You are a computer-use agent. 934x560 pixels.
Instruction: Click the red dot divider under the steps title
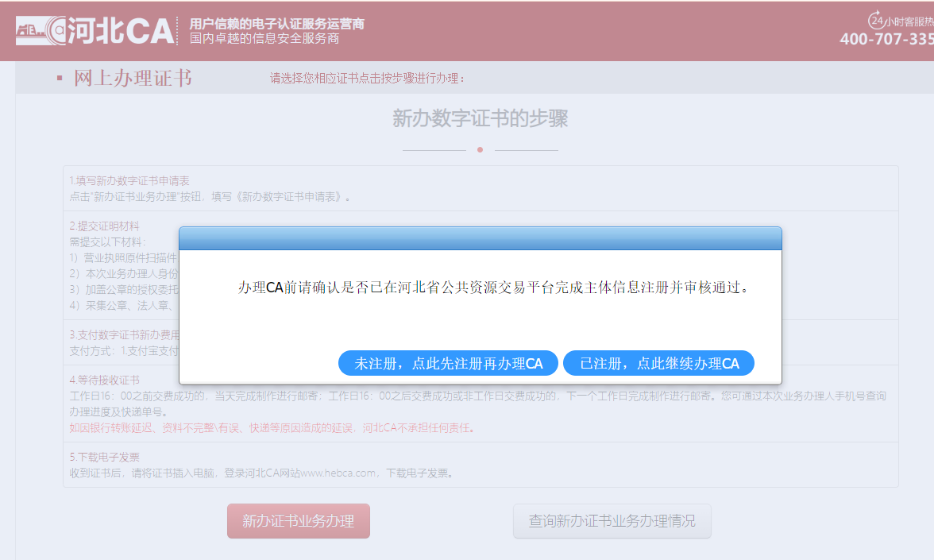click(480, 149)
